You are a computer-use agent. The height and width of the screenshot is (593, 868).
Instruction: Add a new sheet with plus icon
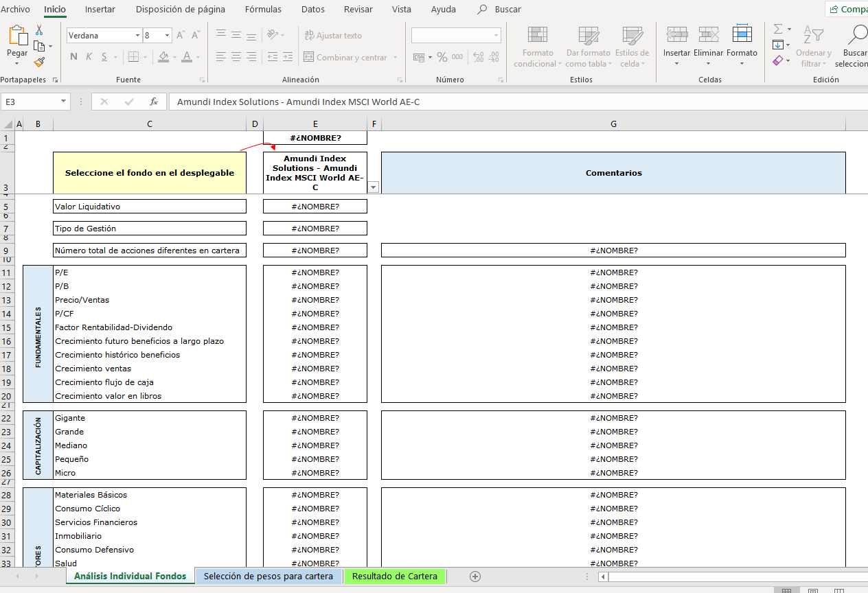(x=475, y=577)
